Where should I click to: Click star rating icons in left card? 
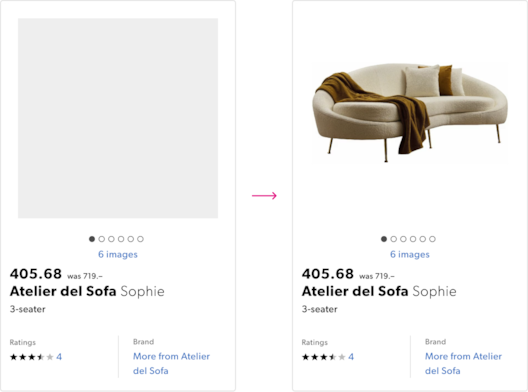(32, 357)
